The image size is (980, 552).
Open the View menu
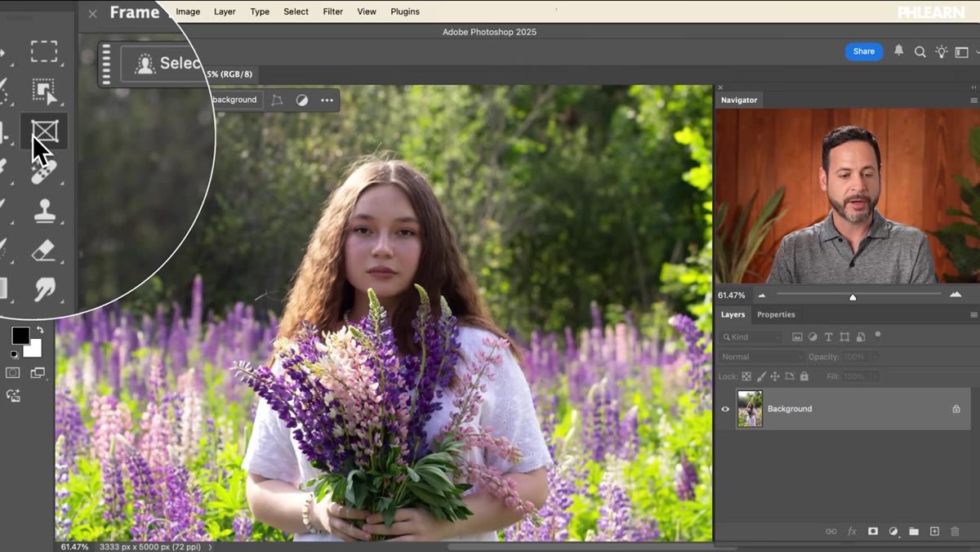(367, 11)
